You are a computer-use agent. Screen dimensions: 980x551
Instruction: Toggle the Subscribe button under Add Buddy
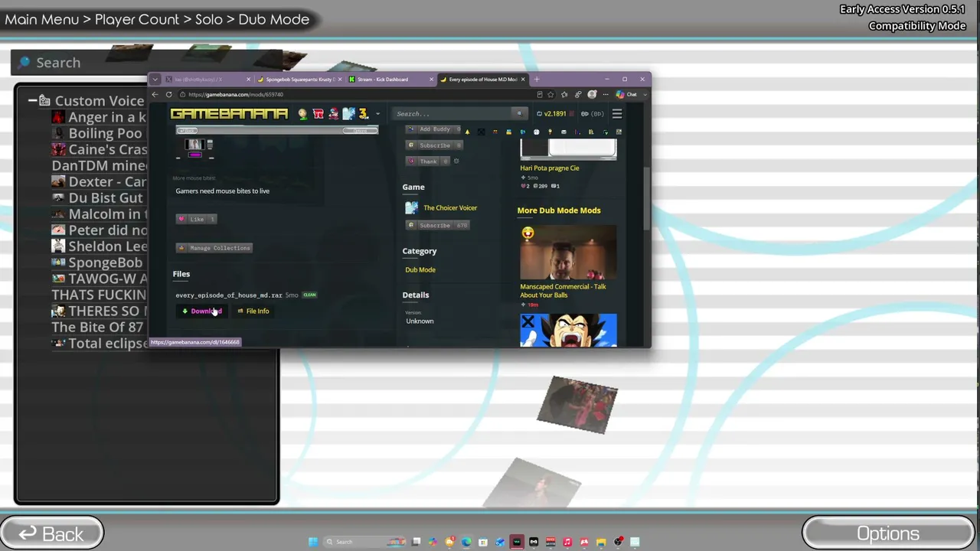tap(434, 145)
